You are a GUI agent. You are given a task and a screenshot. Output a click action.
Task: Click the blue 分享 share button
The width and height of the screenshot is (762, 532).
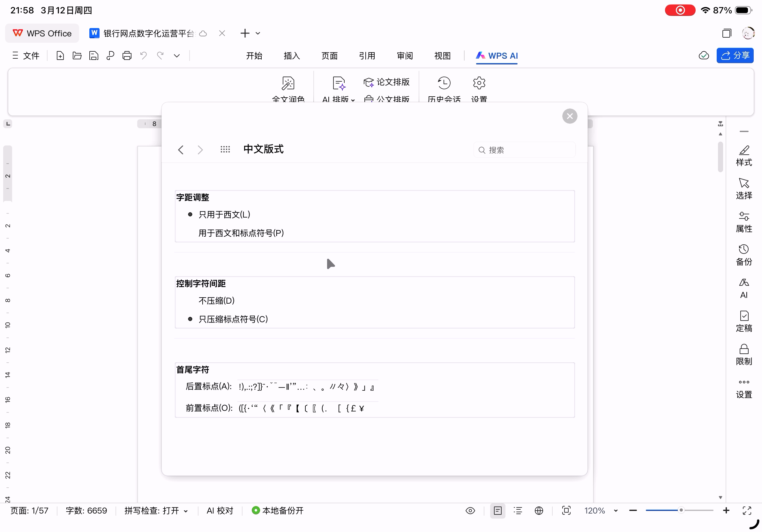click(735, 55)
